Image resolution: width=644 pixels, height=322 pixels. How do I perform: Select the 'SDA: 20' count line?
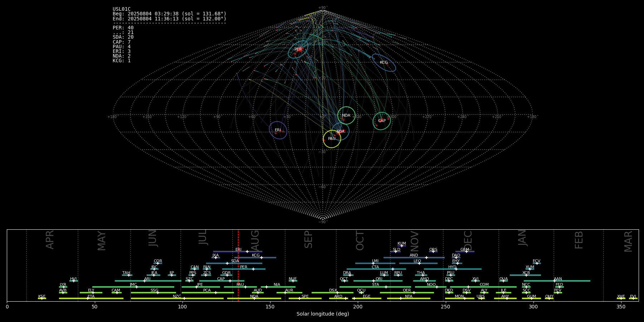(123, 37)
